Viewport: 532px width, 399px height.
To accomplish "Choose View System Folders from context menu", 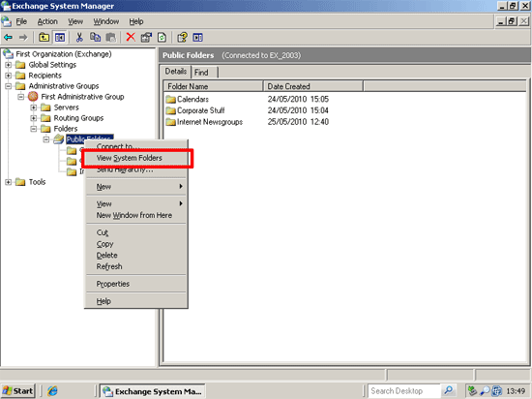I will (x=136, y=158).
